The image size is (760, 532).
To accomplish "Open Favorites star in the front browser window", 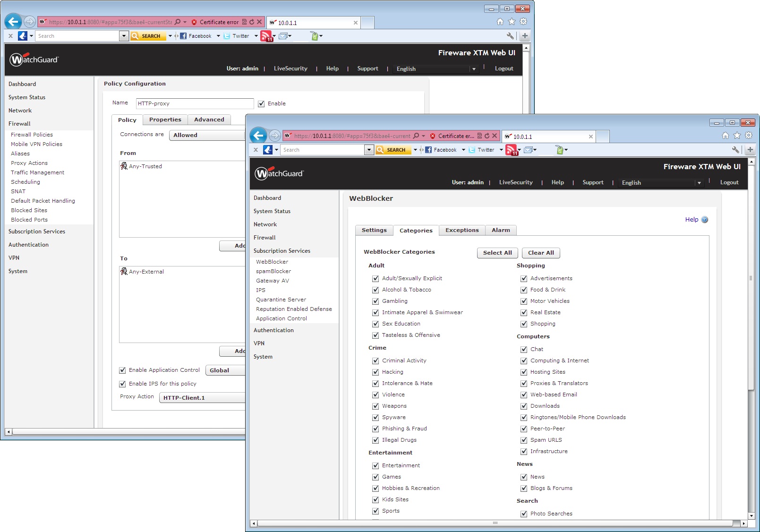I will [737, 136].
